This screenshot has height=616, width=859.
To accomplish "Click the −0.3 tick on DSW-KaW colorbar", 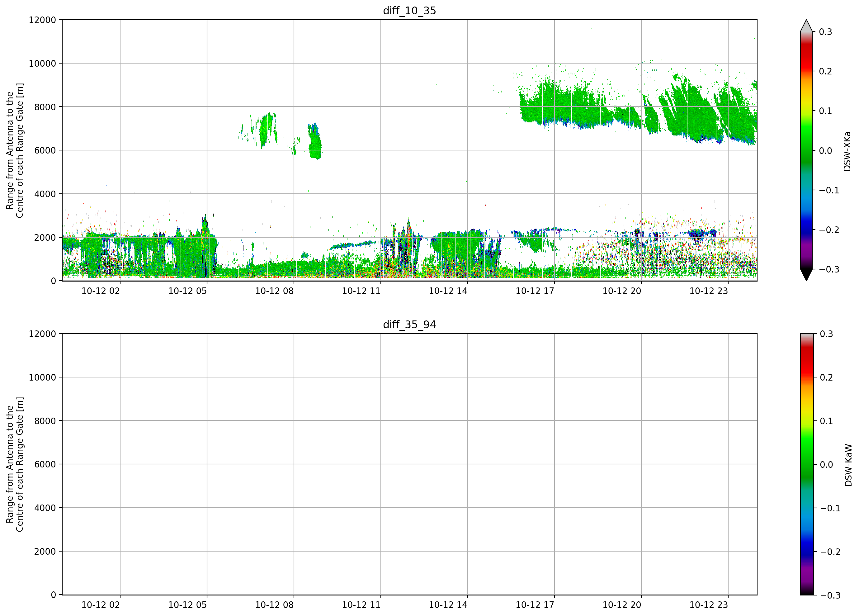I will pyautogui.click(x=830, y=595).
